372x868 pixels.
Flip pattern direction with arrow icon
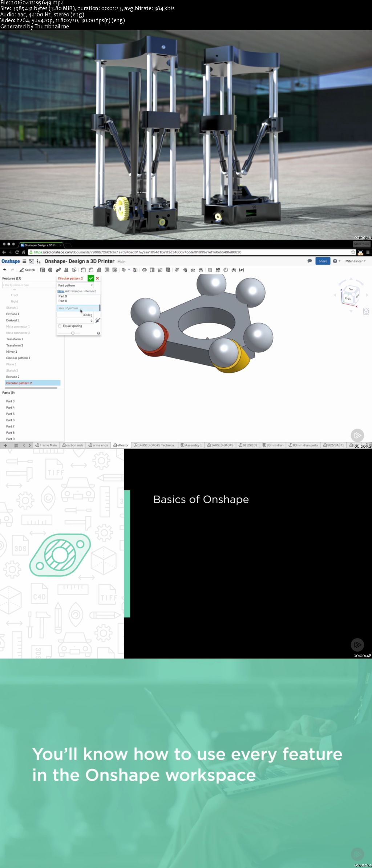click(97, 320)
